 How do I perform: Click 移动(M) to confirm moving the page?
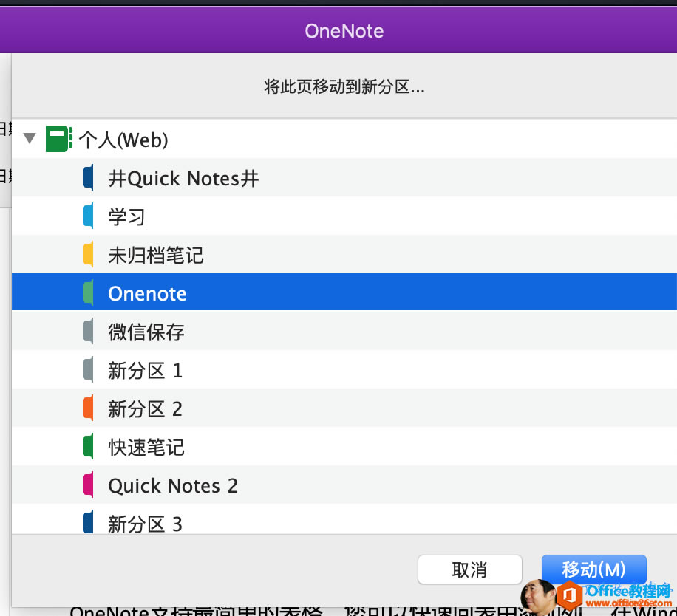[594, 569]
